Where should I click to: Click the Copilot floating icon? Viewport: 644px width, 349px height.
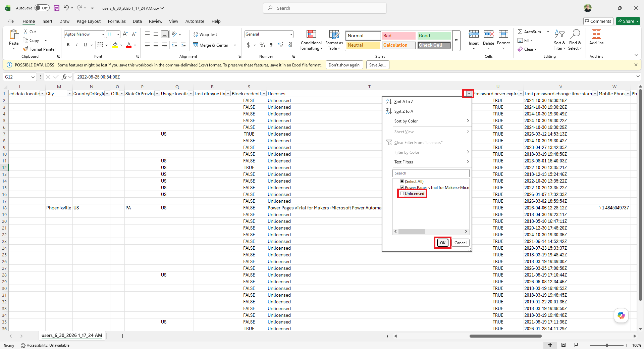coord(621,315)
